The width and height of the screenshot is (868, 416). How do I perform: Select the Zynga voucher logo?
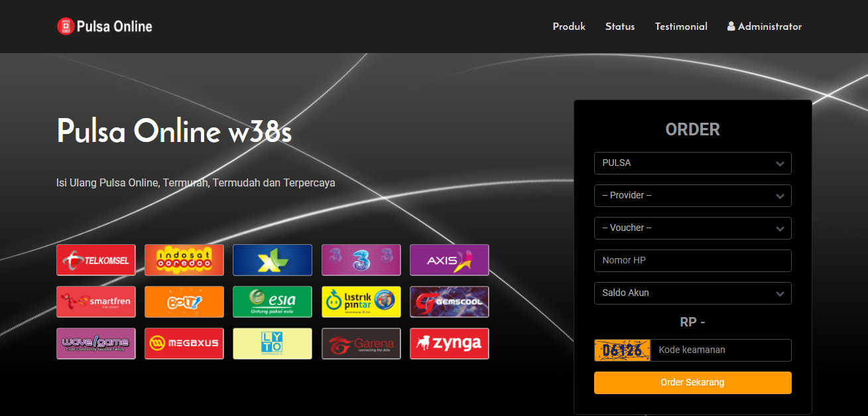coord(450,344)
